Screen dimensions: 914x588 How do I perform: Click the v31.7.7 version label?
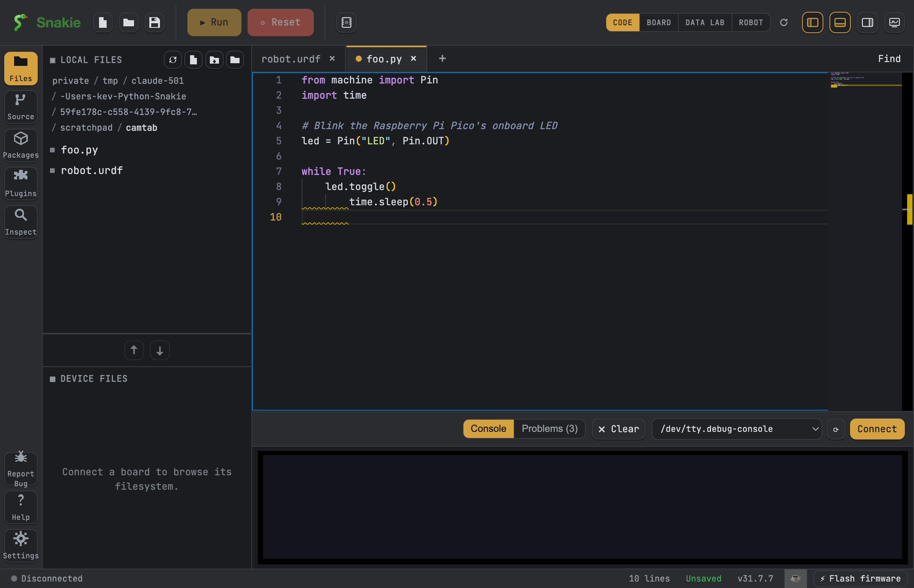pyautogui.click(x=755, y=579)
